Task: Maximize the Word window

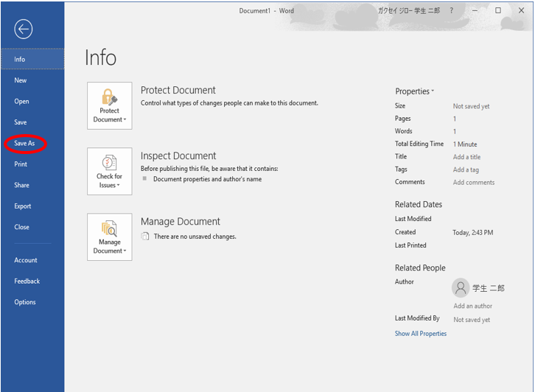Action: click(x=498, y=10)
